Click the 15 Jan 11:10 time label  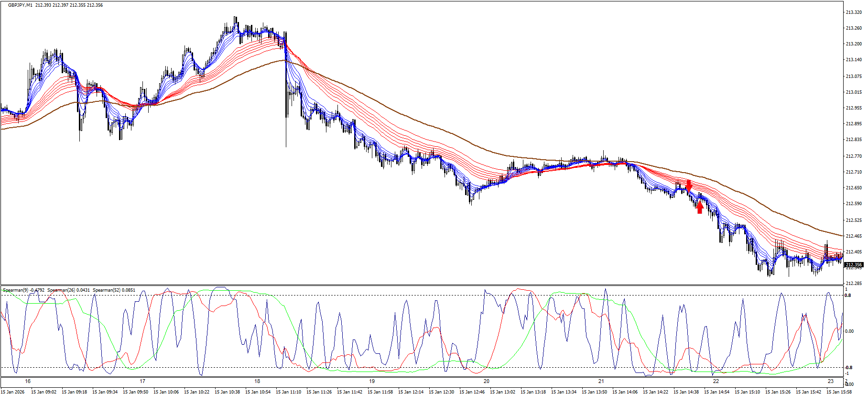(x=289, y=392)
